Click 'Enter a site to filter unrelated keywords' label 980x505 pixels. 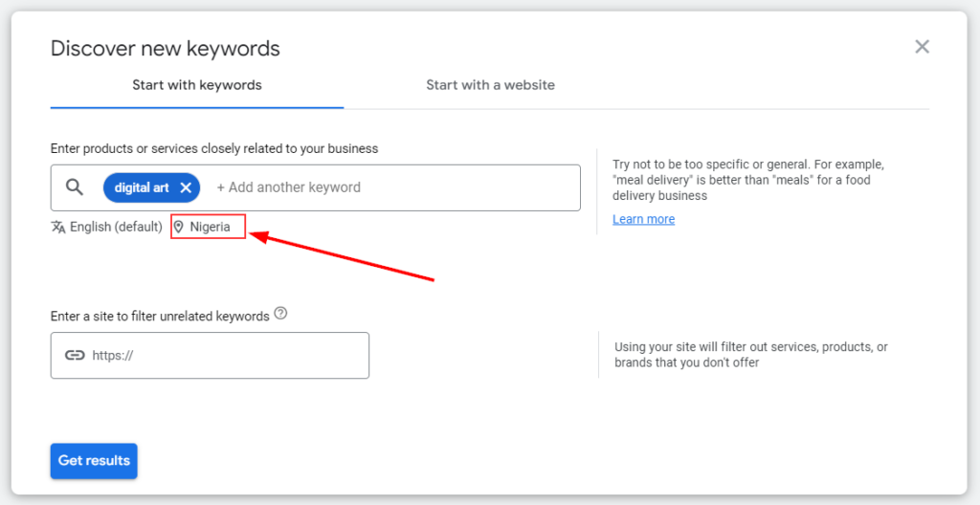pyautogui.click(x=160, y=317)
